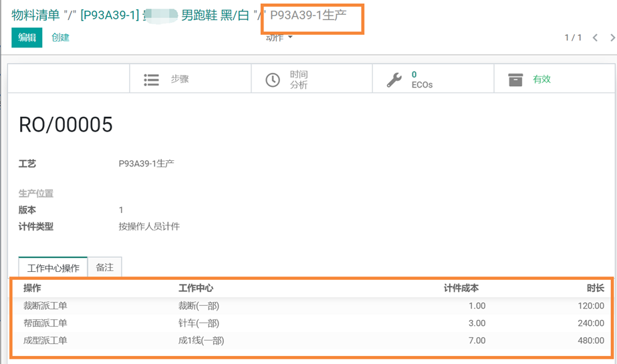Image resolution: width=617 pixels, height=364 pixels.
Task: Select the 帮面派工单 operation row
Action: [45, 323]
